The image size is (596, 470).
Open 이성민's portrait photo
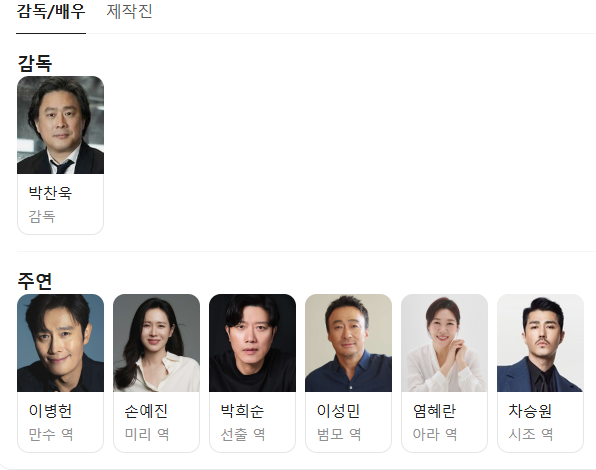[349, 343]
